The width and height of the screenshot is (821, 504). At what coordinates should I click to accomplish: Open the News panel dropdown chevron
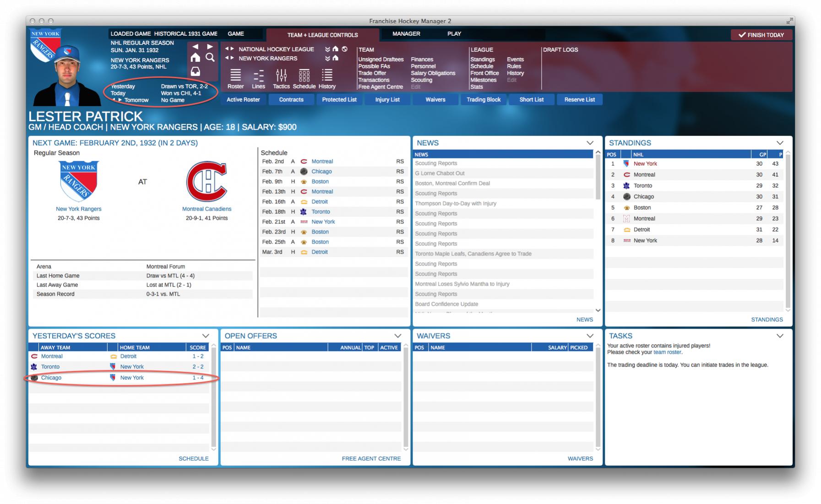coord(590,143)
